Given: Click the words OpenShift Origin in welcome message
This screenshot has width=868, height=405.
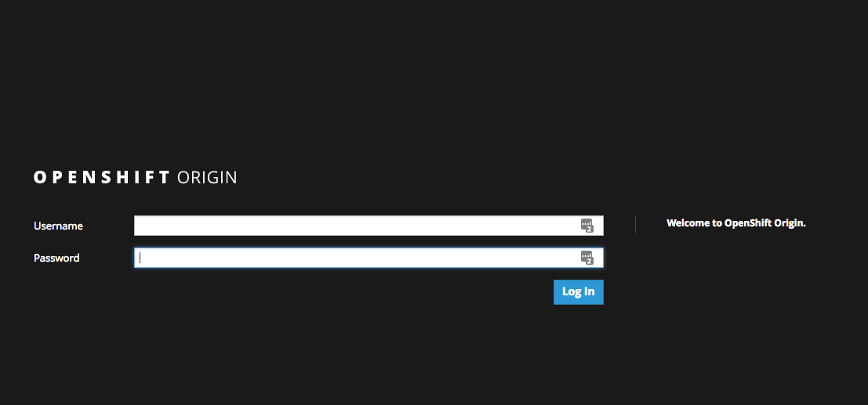Looking at the screenshot, I should [764, 223].
